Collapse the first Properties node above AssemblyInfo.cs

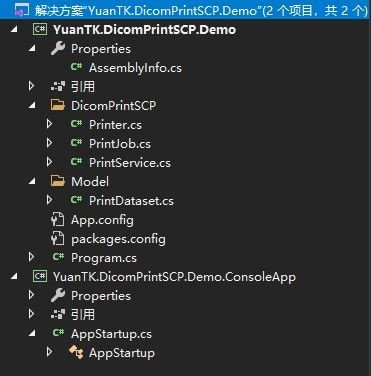[32, 49]
